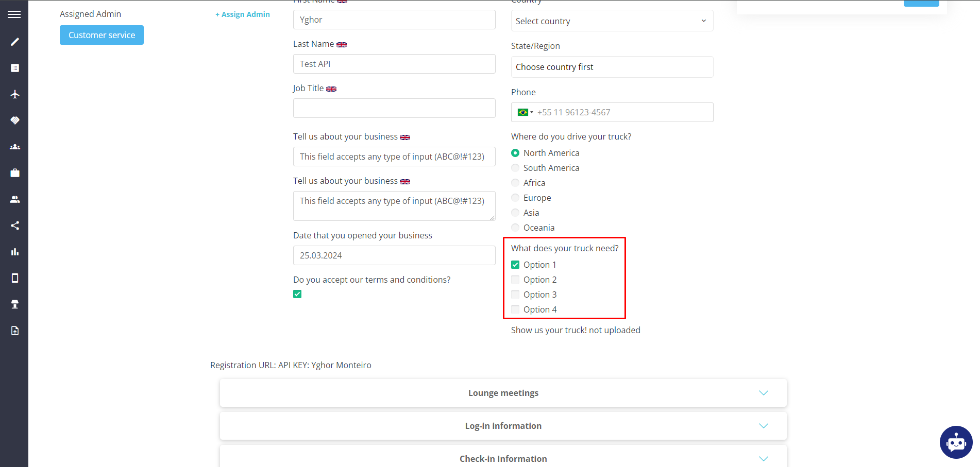Open the chatbot assistant icon
980x467 pixels.
click(x=956, y=442)
